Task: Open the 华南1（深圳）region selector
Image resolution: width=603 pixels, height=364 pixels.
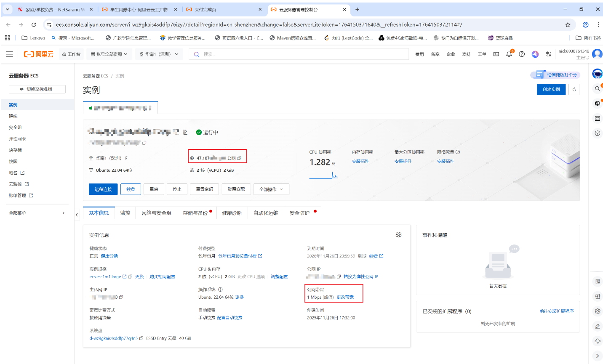Action: pos(159,54)
